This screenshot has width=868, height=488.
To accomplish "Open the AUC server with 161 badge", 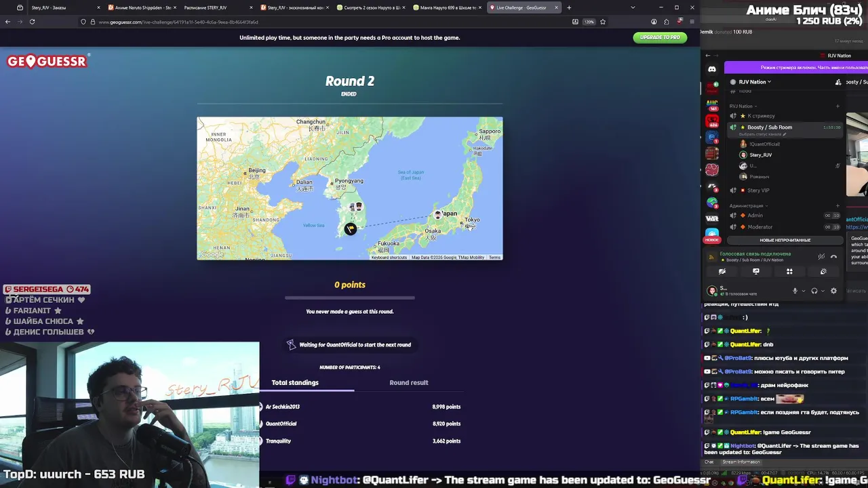I will pyautogui.click(x=712, y=105).
